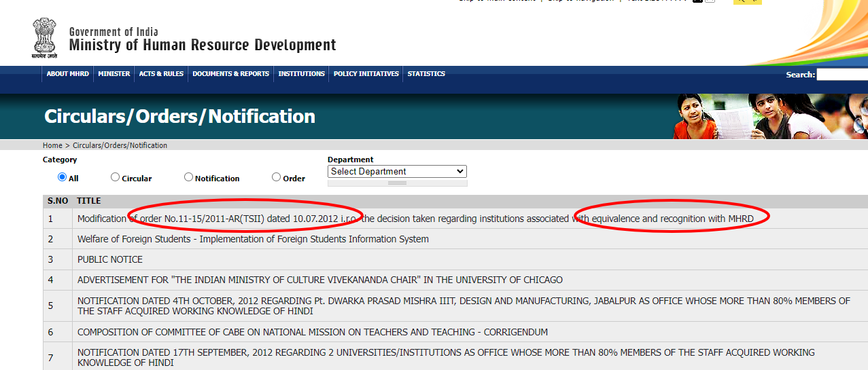Select the Order category radio button
The width and height of the screenshot is (868, 370).
276,177
